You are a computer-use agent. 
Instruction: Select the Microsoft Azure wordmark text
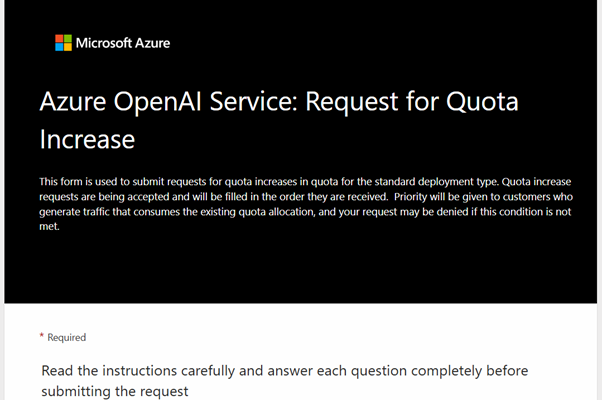pyautogui.click(x=123, y=43)
